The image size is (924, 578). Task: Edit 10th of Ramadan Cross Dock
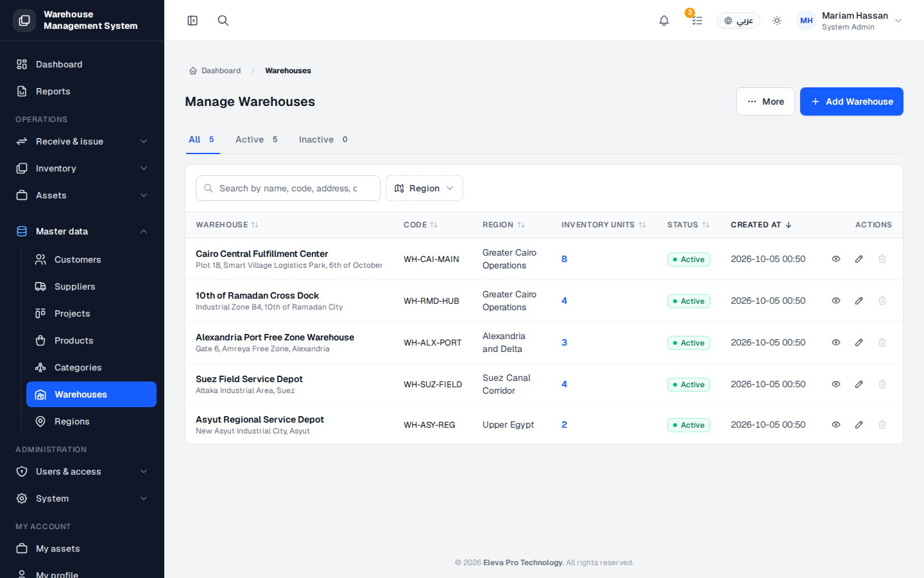pos(859,301)
